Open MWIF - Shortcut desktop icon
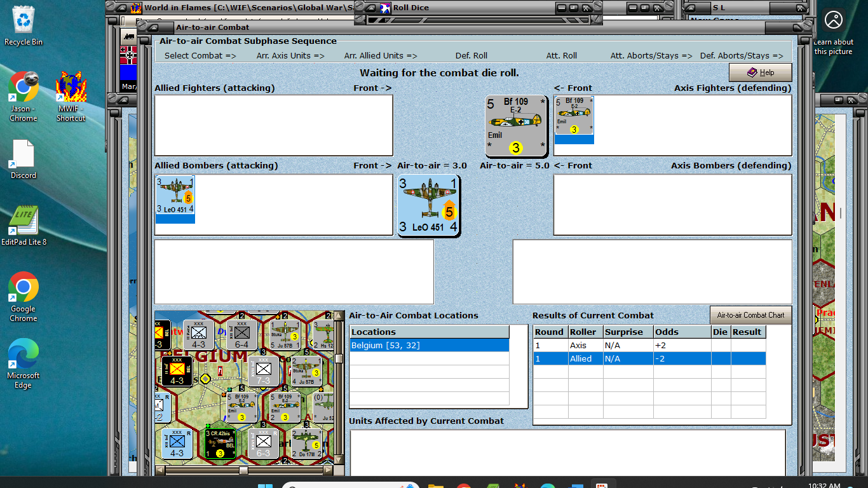 [71, 97]
